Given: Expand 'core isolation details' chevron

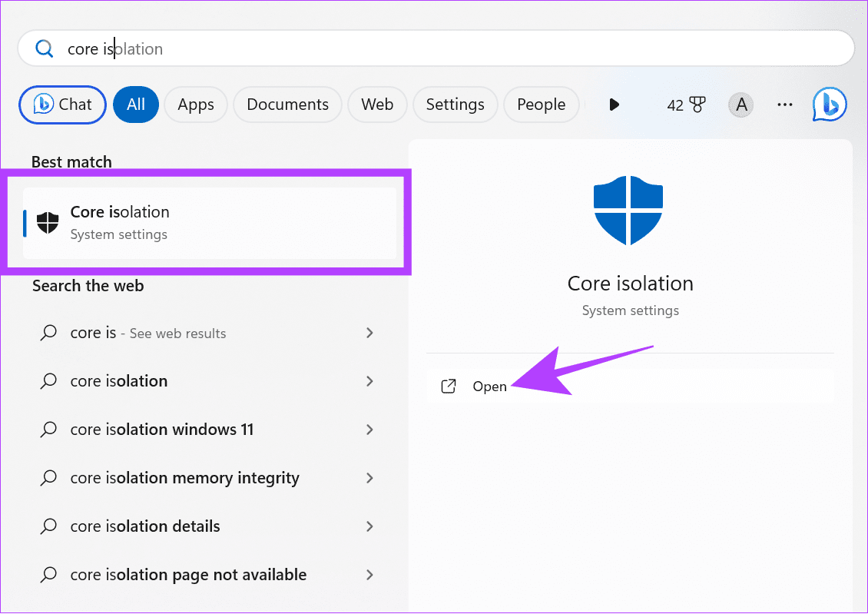Looking at the screenshot, I should 369,526.
